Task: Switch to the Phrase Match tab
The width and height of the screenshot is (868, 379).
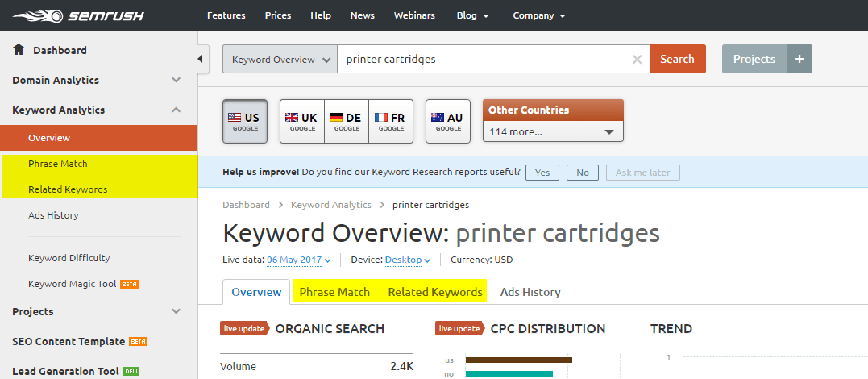Action: 335,292
